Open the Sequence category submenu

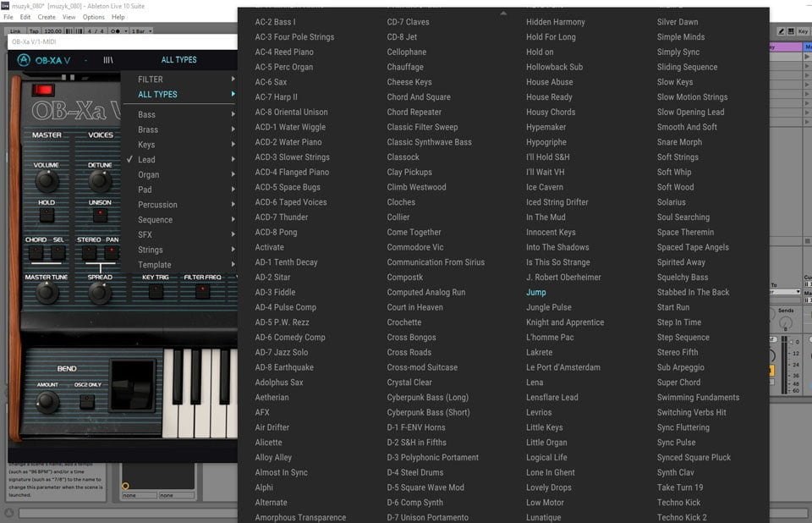pos(179,220)
